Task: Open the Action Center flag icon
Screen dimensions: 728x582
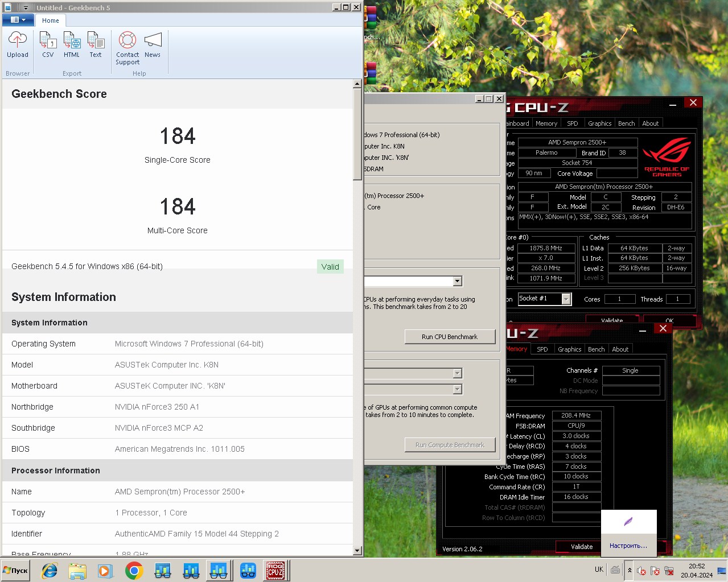Action: coord(655,571)
